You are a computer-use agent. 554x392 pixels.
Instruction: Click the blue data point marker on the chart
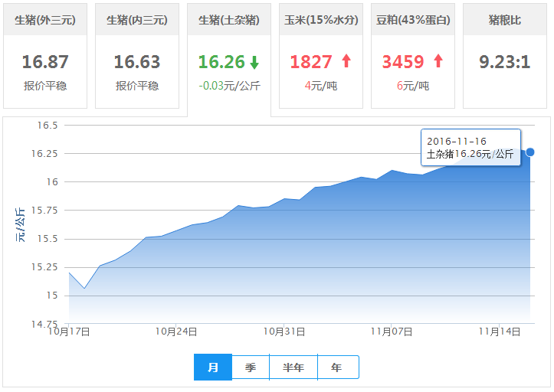tap(530, 152)
